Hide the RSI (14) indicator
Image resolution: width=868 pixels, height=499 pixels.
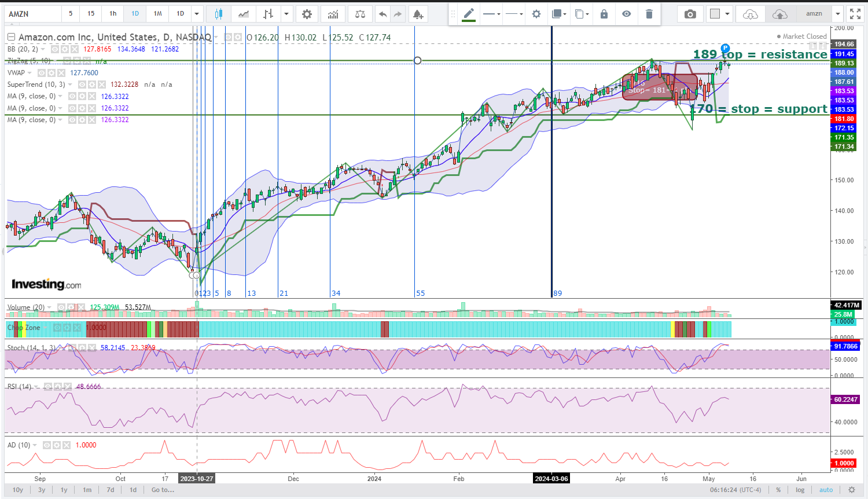coord(47,387)
